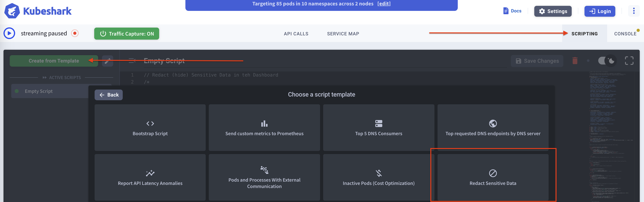
Task: Click the red recording indicator icon
Action: [x=75, y=33]
